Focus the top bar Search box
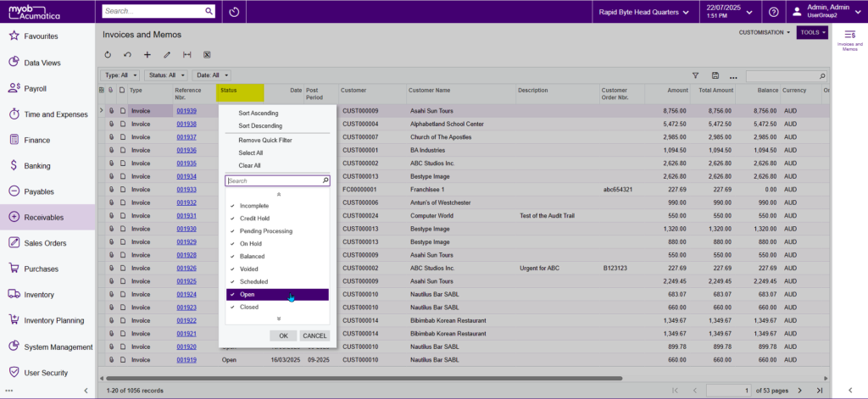868x399 pixels. pyautogui.click(x=159, y=11)
